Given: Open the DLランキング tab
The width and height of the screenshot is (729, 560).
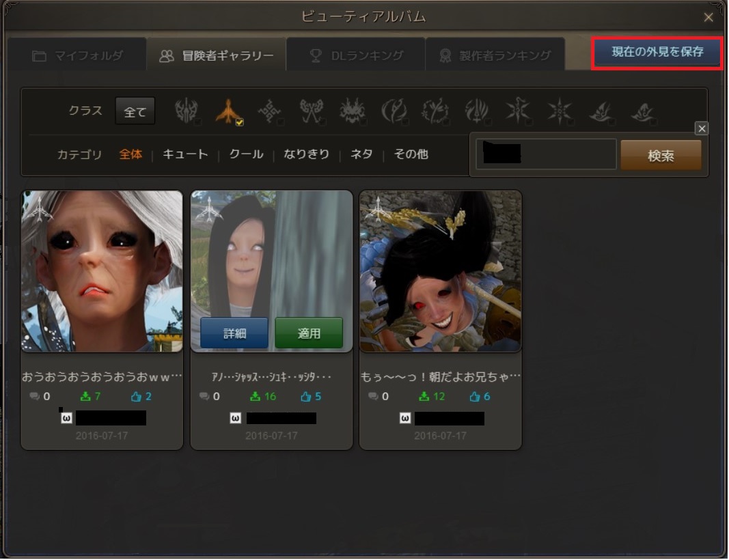Looking at the screenshot, I should (356, 55).
